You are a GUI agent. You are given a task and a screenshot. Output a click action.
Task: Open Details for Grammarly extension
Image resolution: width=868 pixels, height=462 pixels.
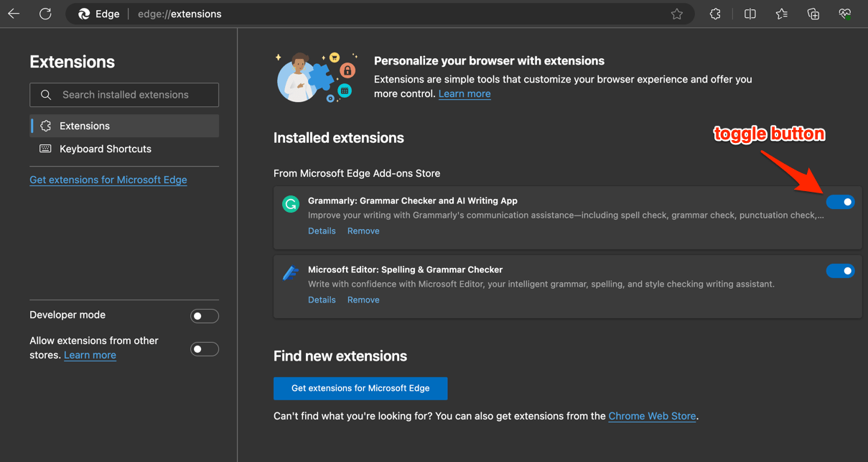tap(322, 231)
